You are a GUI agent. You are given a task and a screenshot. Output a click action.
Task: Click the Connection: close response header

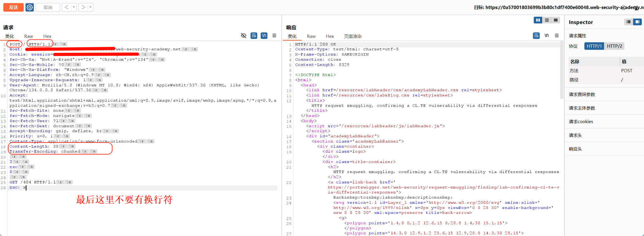(318, 59)
